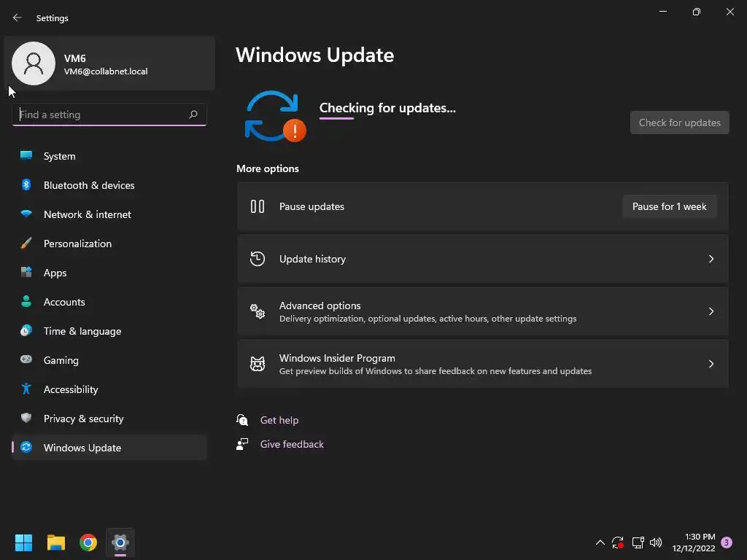
Task: Click the Get help chat icon
Action: tap(242, 420)
